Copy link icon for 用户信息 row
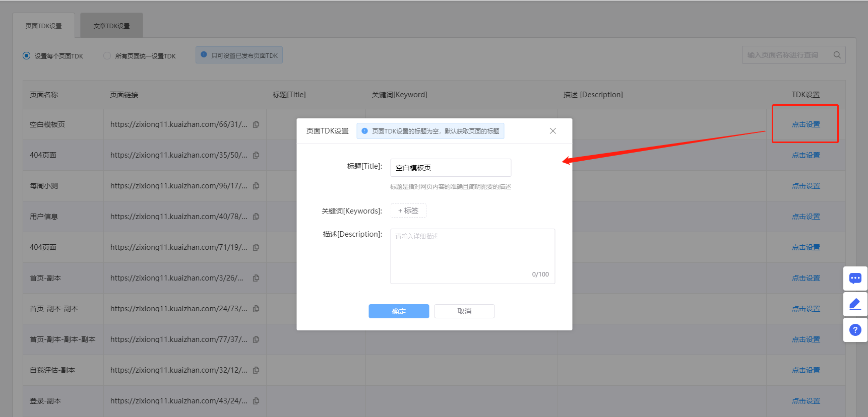This screenshot has width=868, height=417. coord(256,217)
